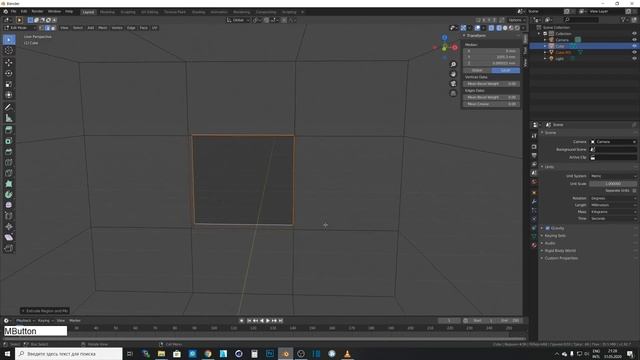Select the Move tool
The image size is (640, 360).
coord(9,62)
